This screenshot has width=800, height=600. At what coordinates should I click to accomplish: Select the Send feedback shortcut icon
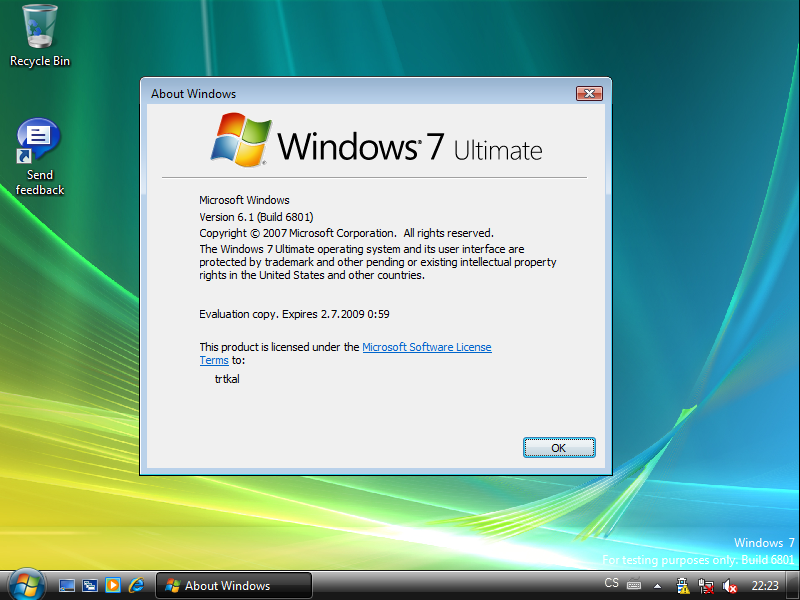[39, 156]
